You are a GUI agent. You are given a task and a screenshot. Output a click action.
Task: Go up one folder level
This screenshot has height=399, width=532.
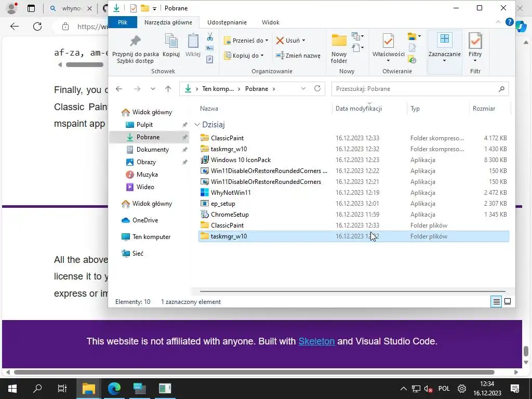168,89
